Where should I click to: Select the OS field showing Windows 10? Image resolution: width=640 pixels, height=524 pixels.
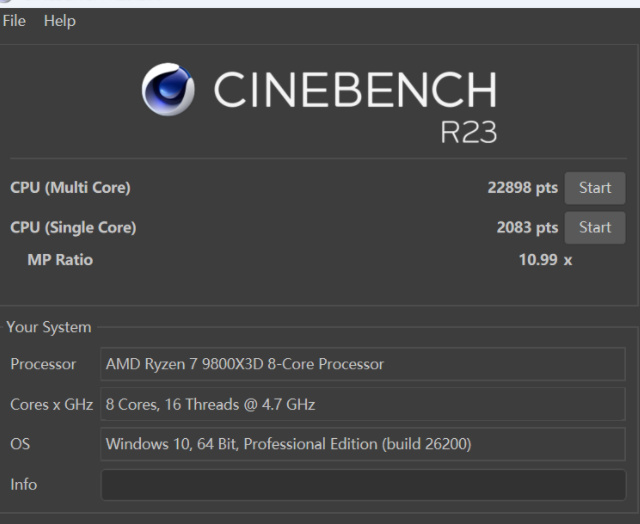coord(363,444)
